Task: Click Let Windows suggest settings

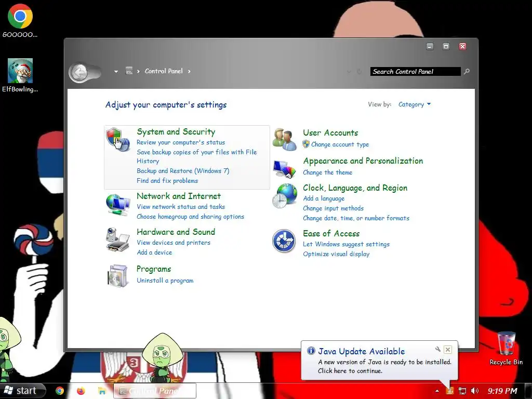Action: tap(346, 244)
